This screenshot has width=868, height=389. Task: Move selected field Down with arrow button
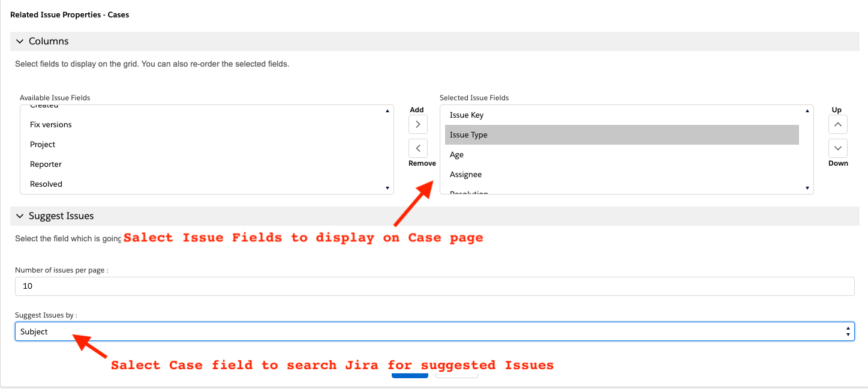click(838, 148)
